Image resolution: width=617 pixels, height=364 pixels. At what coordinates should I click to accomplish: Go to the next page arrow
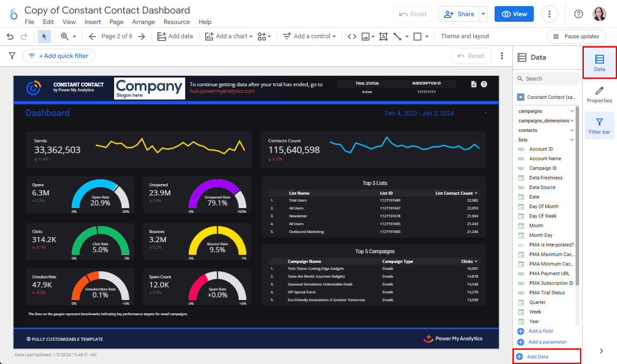click(x=141, y=37)
